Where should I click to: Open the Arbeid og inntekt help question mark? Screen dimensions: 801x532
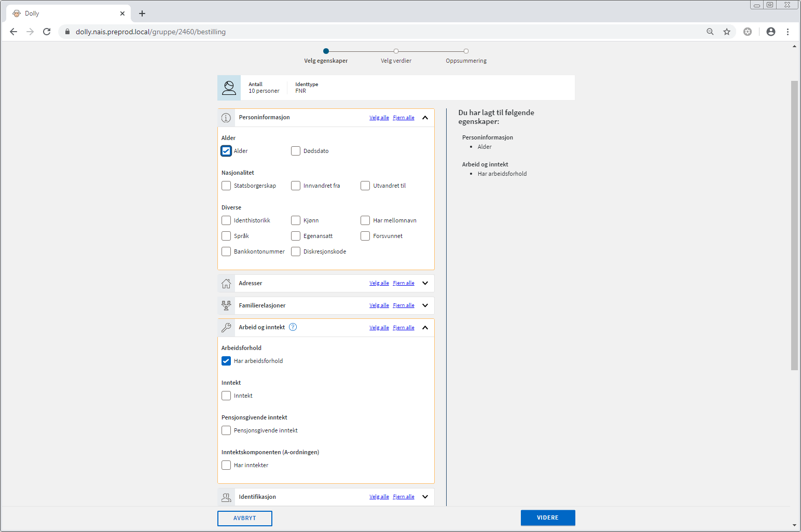point(293,327)
